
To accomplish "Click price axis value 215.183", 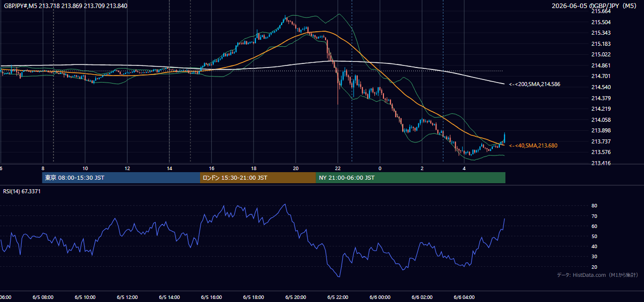I will [601, 44].
